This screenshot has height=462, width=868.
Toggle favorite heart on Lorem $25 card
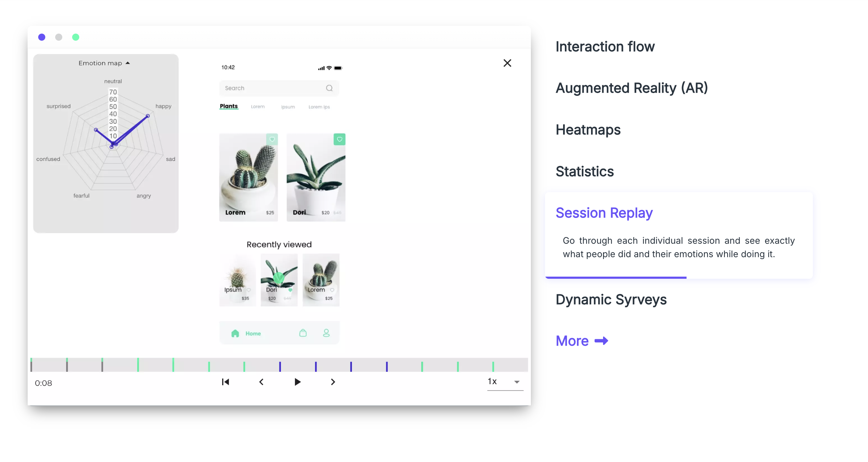[272, 139]
